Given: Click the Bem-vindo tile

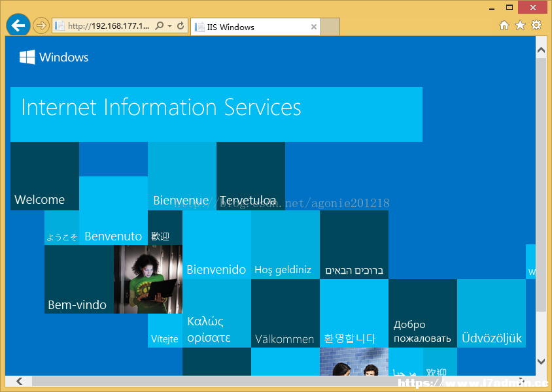Looking at the screenshot, I should click(79, 279).
